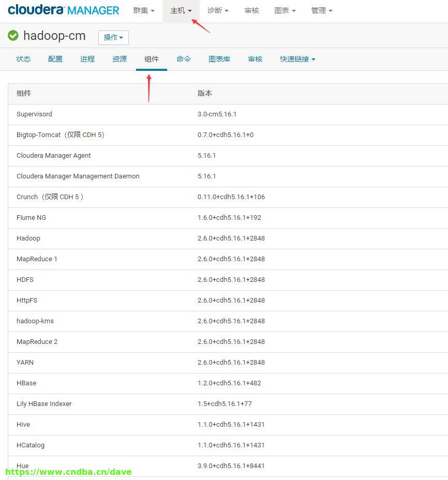Click the HCatalog component name

click(31, 445)
